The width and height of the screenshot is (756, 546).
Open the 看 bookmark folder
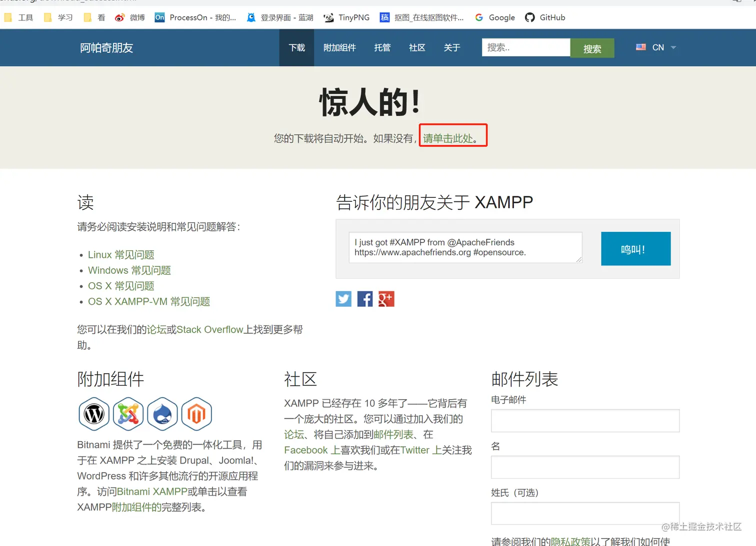pyautogui.click(x=94, y=17)
